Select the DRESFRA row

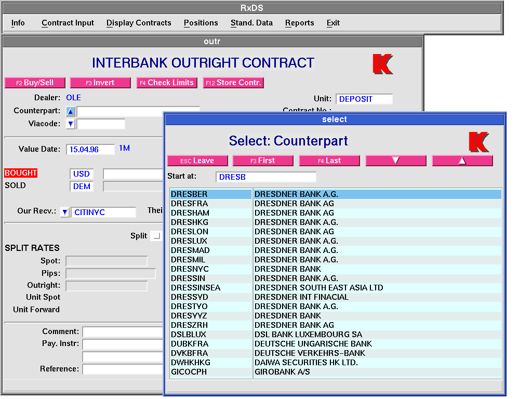coord(336,204)
